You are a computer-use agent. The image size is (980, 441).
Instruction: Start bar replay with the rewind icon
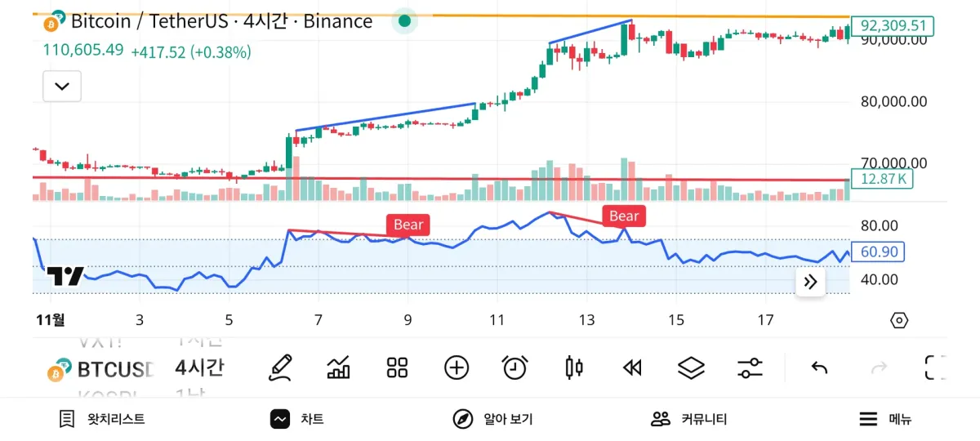tap(632, 367)
